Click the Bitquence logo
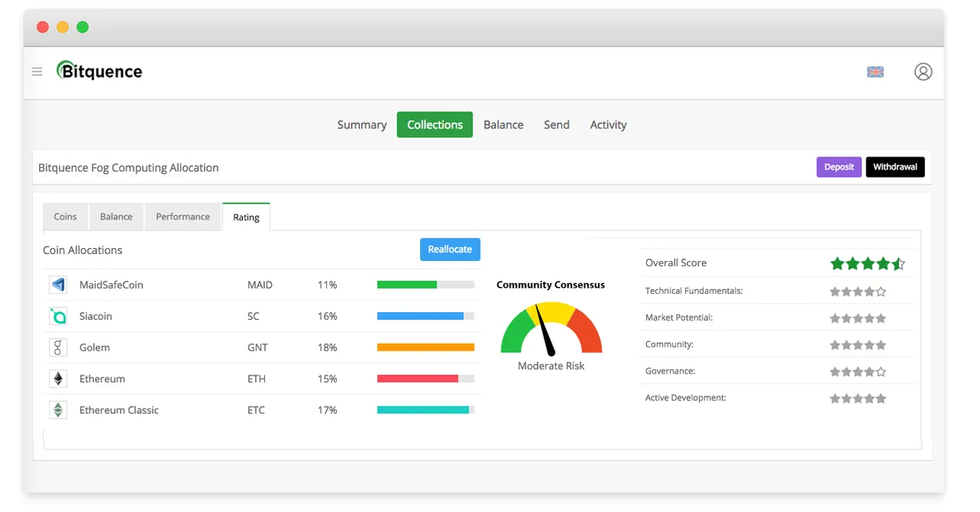The height and width of the screenshot is (512, 980). [100, 71]
